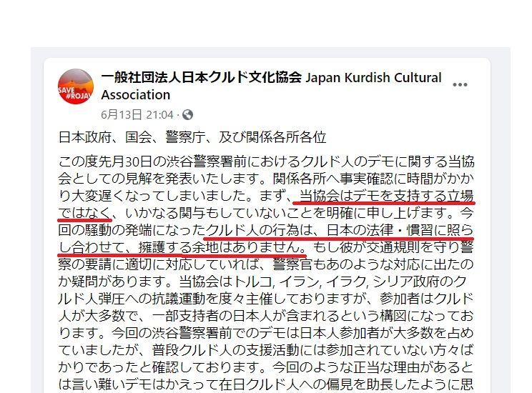This screenshot has height=393, width=532.
Task: Click the word Association under page name
Action: [135, 95]
